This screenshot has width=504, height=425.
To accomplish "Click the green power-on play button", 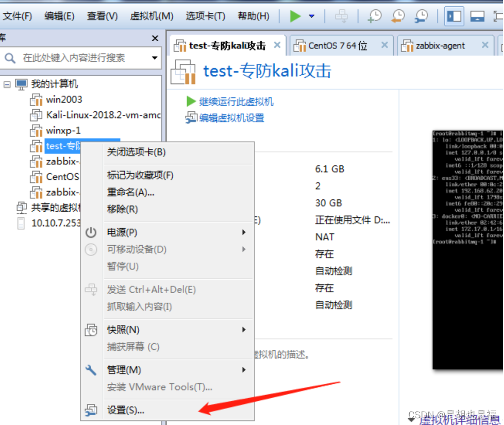I will point(295,16).
